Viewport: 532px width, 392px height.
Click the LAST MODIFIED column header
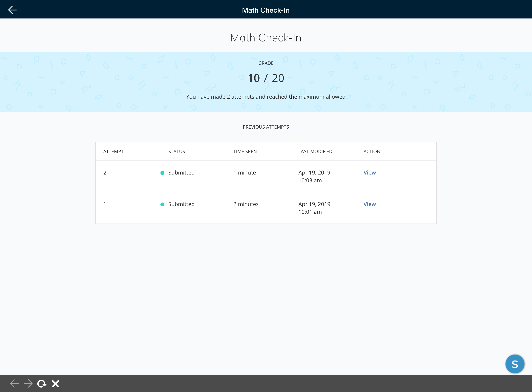315,151
